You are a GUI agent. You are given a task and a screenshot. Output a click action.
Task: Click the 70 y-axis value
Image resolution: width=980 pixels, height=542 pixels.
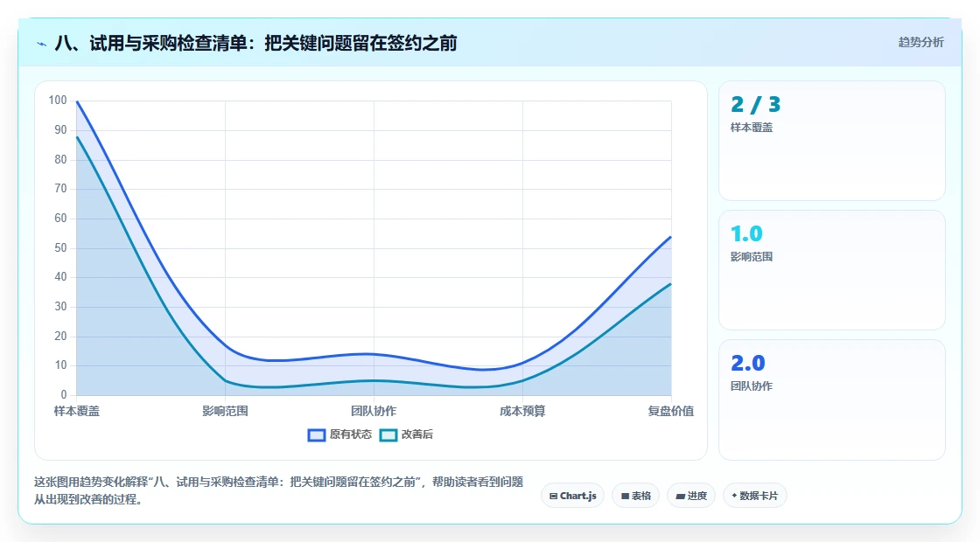[60, 189]
